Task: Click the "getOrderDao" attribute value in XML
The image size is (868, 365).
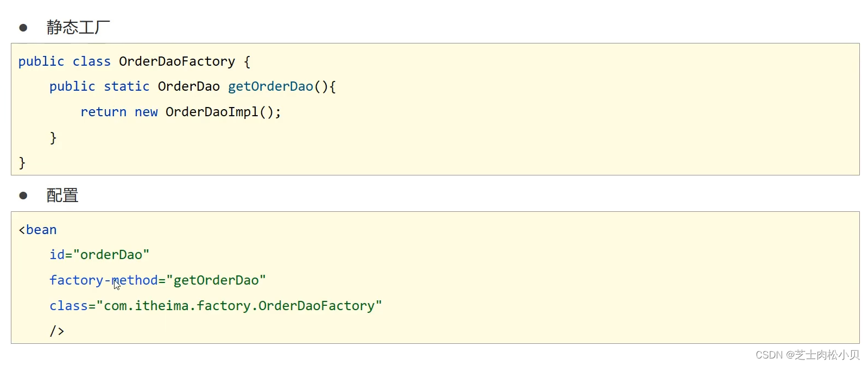Action: (216, 280)
